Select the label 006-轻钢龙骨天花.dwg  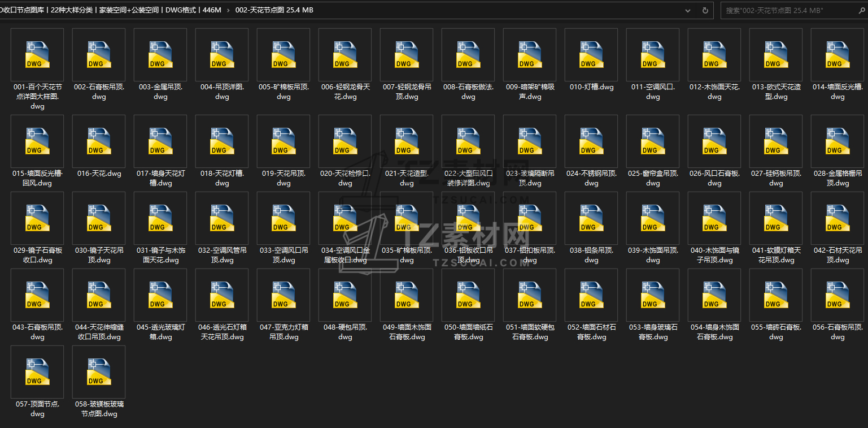coord(345,92)
